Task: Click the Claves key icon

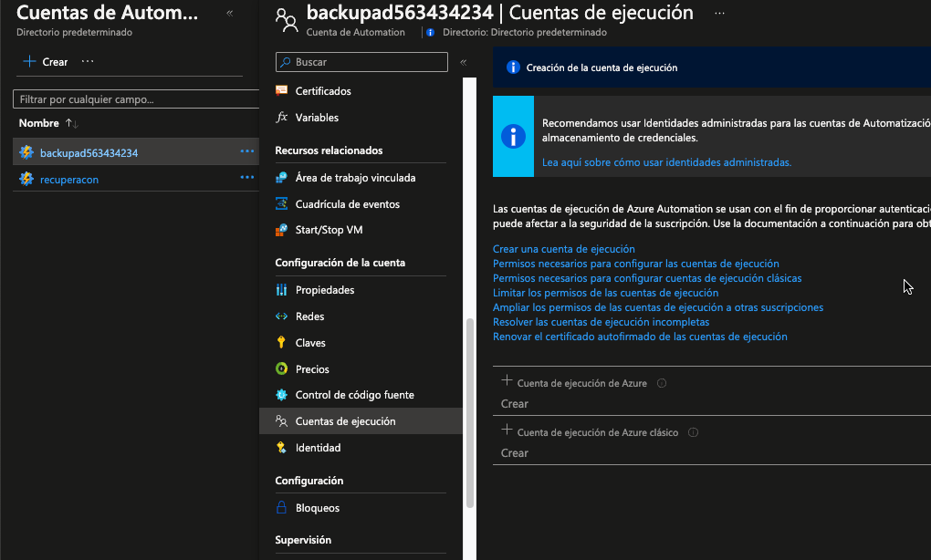Action: click(x=282, y=343)
